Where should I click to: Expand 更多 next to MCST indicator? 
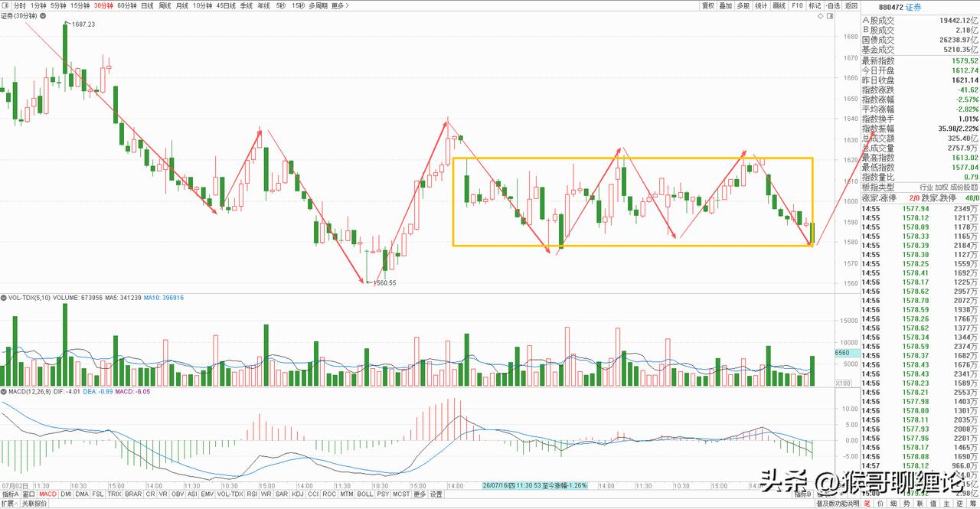(x=420, y=494)
